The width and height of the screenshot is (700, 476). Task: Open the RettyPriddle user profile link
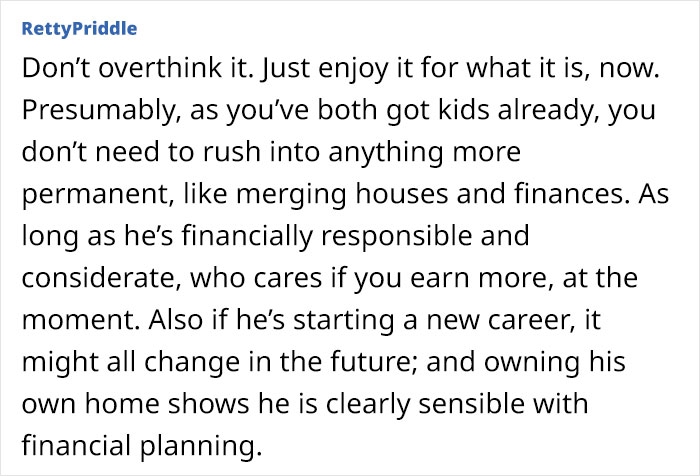pos(79,29)
